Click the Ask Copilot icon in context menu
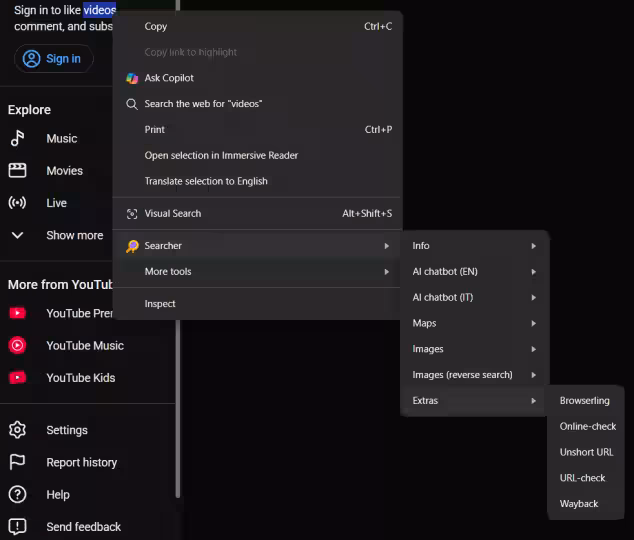 pos(132,78)
